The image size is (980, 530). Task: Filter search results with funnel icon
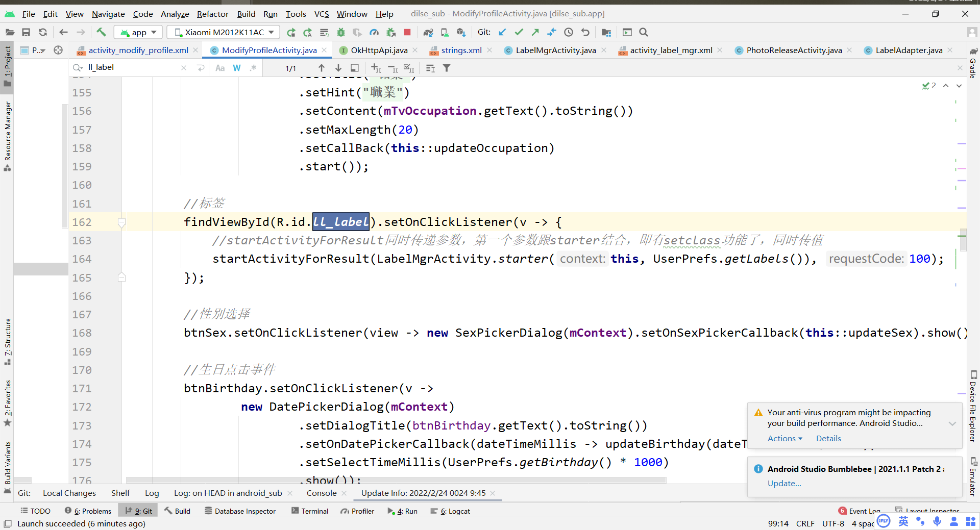point(447,68)
